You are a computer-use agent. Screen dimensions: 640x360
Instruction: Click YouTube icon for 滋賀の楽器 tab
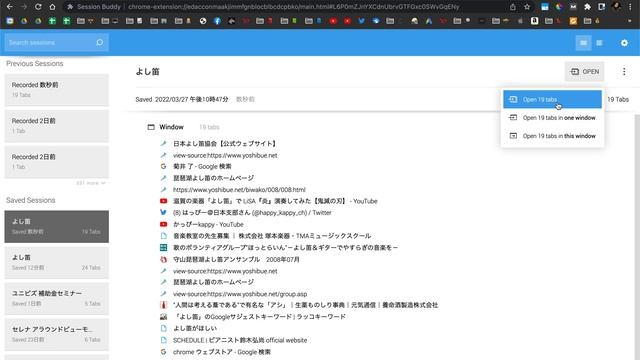(x=163, y=201)
